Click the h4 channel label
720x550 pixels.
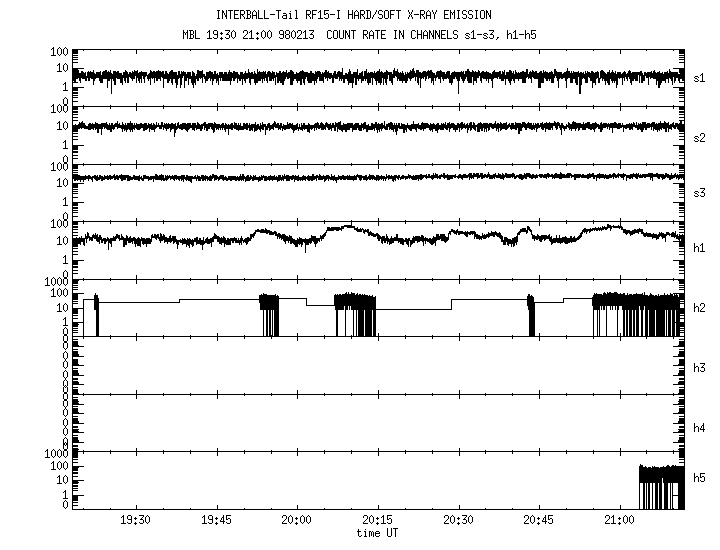[x=700, y=428]
